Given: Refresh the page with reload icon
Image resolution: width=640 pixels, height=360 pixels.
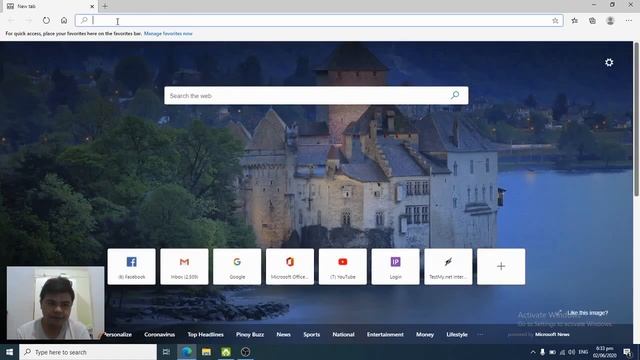Looking at the screenshot, I should [46, 20].
